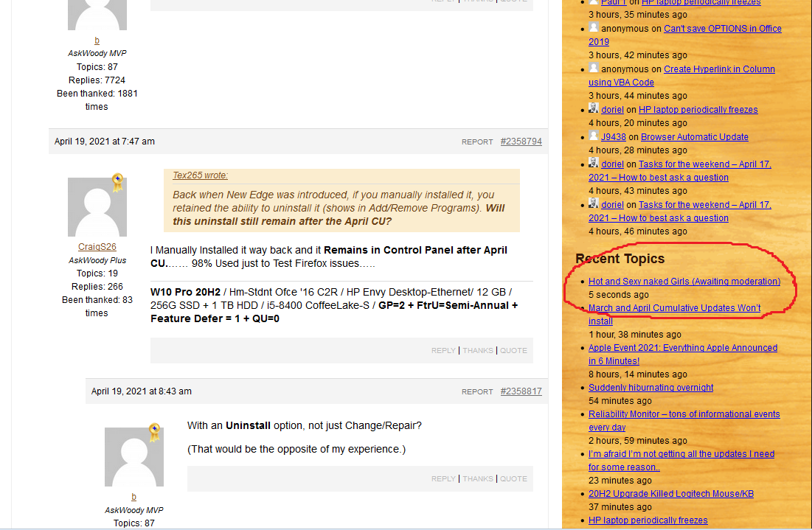Viewport: 812px width, 530px height.
Task: Open 'I'm afraid I'm not getting all the updates'
Action: click(681, 461)
